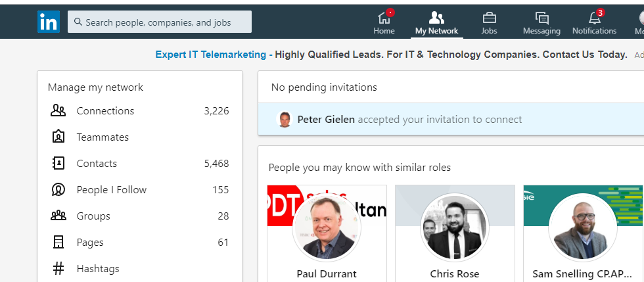
Task: Open the Notifications bell icon
Action: click(594, 18)
